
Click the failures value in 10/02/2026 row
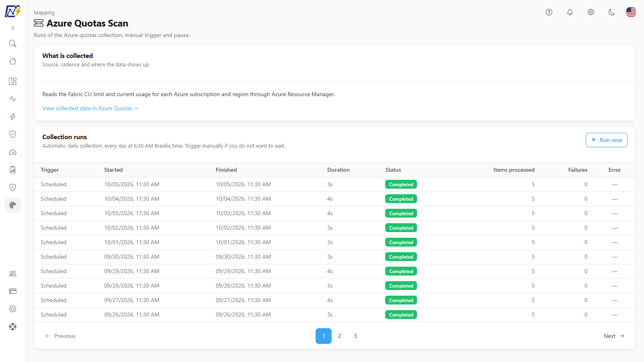(x=586, y=228)
